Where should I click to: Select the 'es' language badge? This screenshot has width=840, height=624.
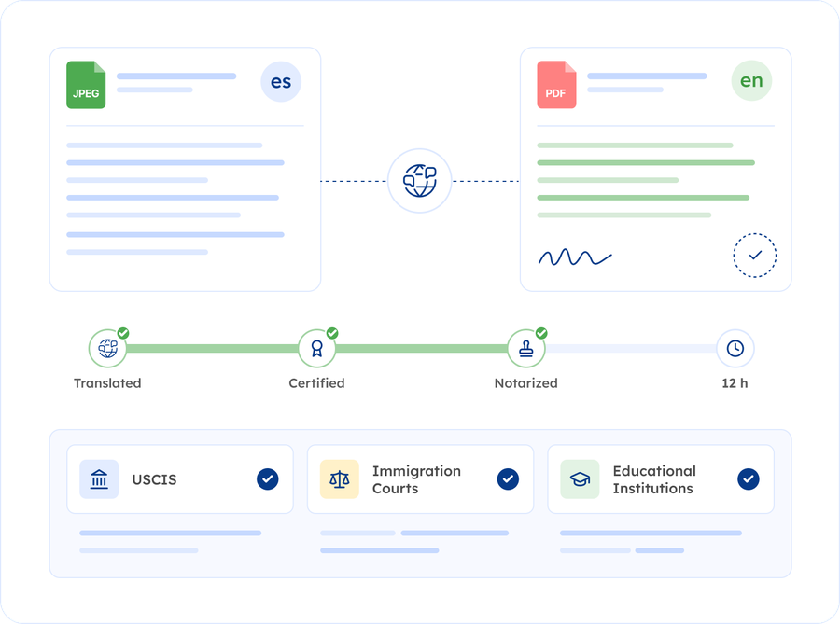tap(281, 82)
